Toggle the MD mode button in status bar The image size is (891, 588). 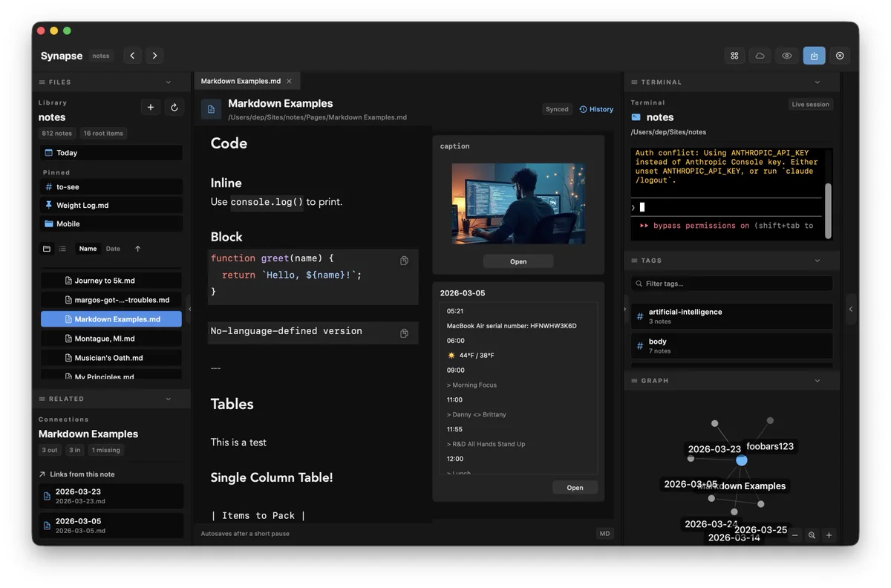coord(604,534)
